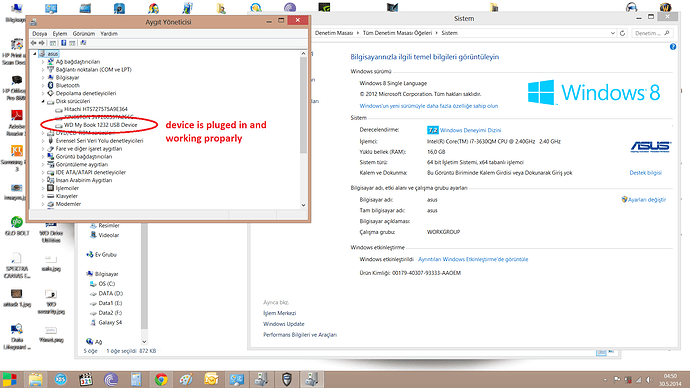Click the refresh button beside the address bar
The height and width of the screenshot is (388, 690).
622,33
